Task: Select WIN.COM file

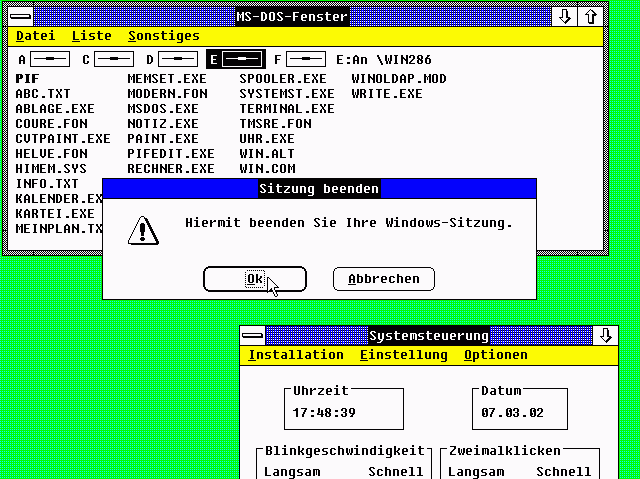Action: pyautogui.click(x=267, y=169)
